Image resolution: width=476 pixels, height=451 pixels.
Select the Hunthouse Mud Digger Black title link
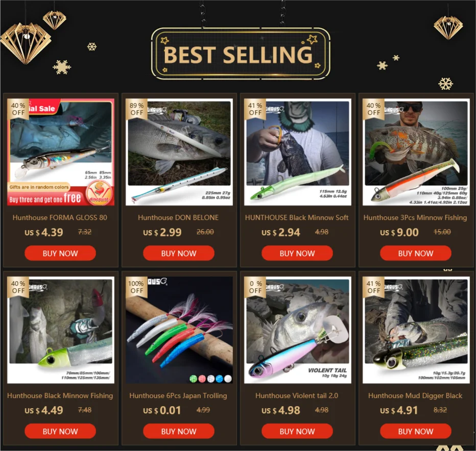tap(415, 395)
